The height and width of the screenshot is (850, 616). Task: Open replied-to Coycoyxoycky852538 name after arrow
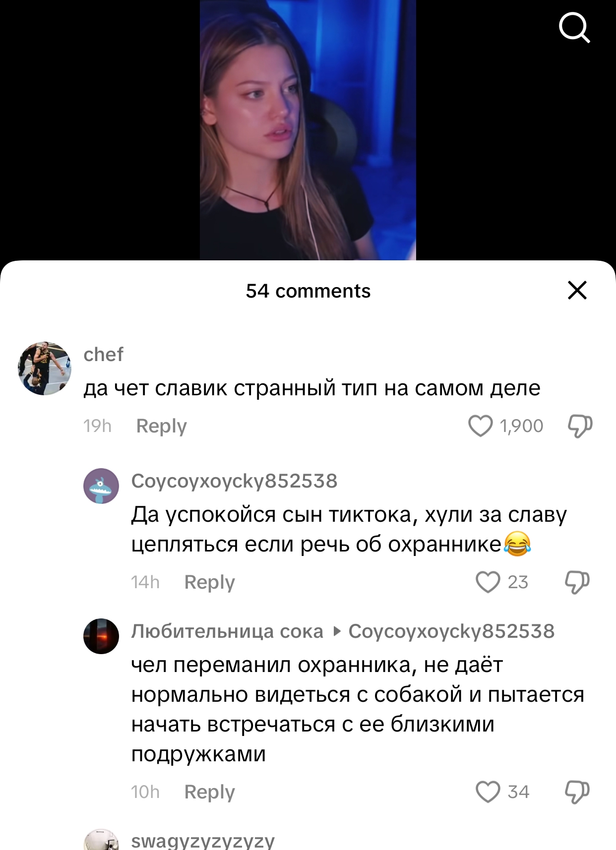click(x=451, y=631)
